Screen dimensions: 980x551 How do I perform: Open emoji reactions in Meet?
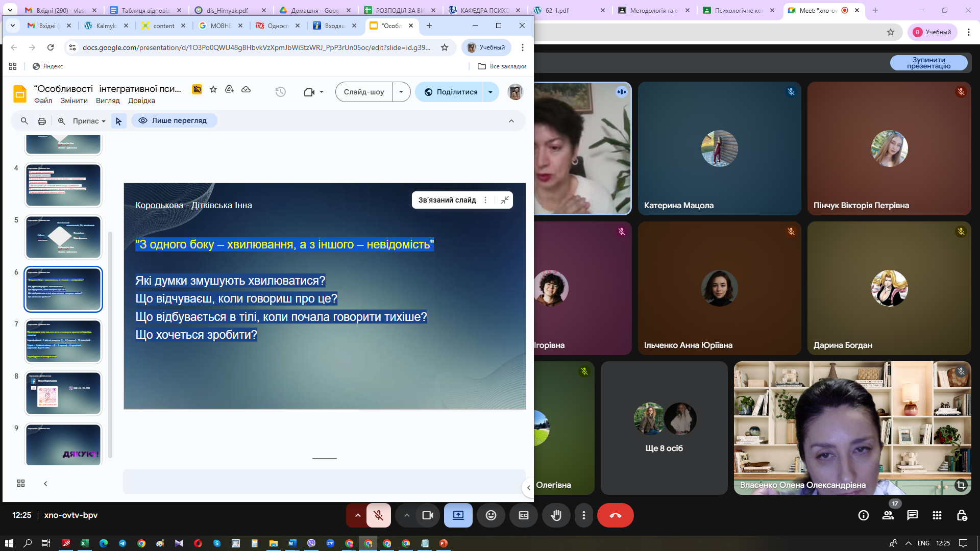(491, 515)
